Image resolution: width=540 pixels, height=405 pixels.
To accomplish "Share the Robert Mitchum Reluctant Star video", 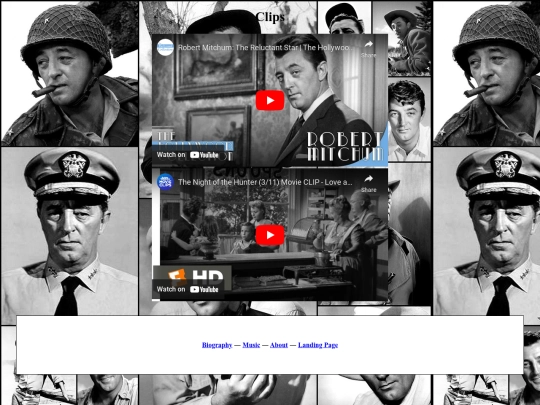I will (x=368, y=49).
